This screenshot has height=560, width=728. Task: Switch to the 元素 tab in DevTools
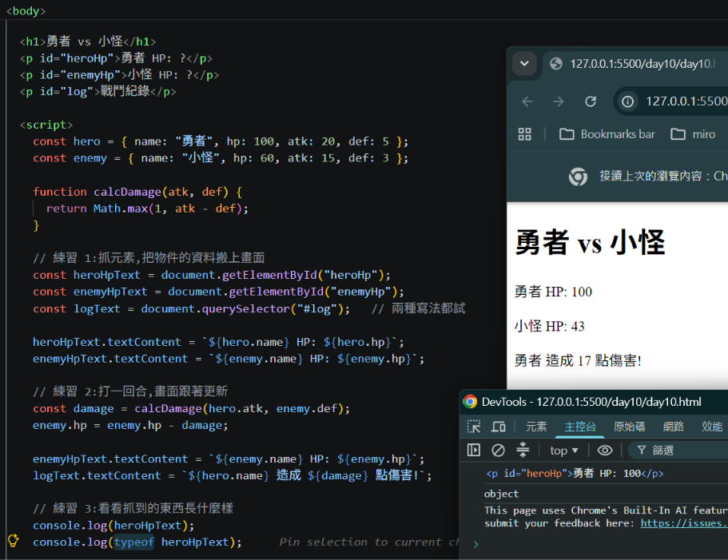click(536, 427)
